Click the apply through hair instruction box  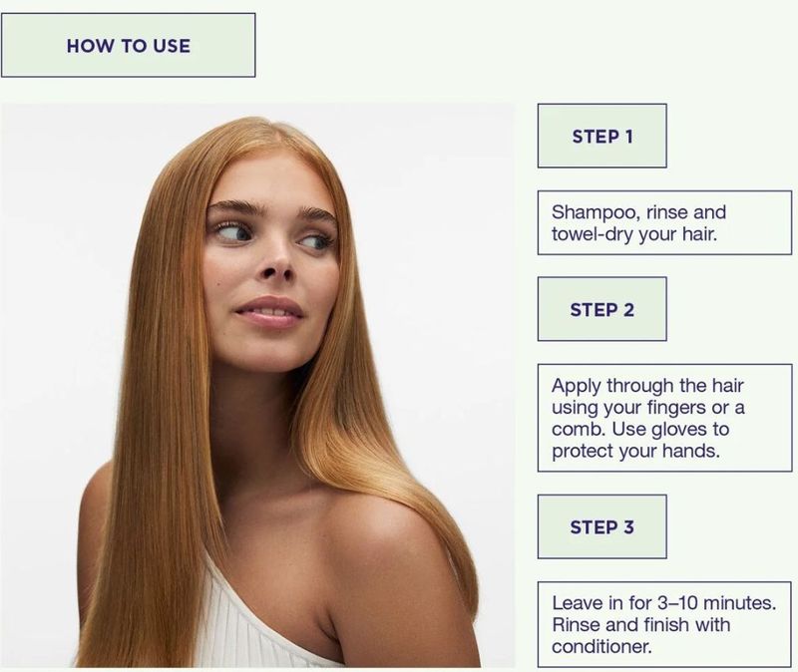pos(664,418)
